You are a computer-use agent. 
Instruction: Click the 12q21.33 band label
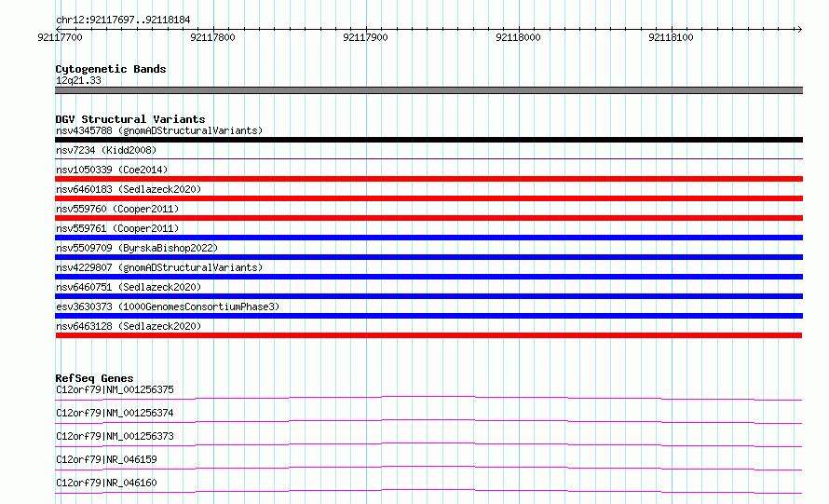[x=78, y=80]
